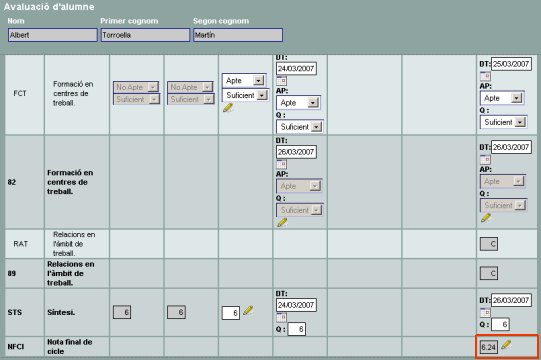Click the second disabled No Apte dropdown in the FCT row
Image resolution: width=541 pixels, height=360 pixels.
pos(190,87)
